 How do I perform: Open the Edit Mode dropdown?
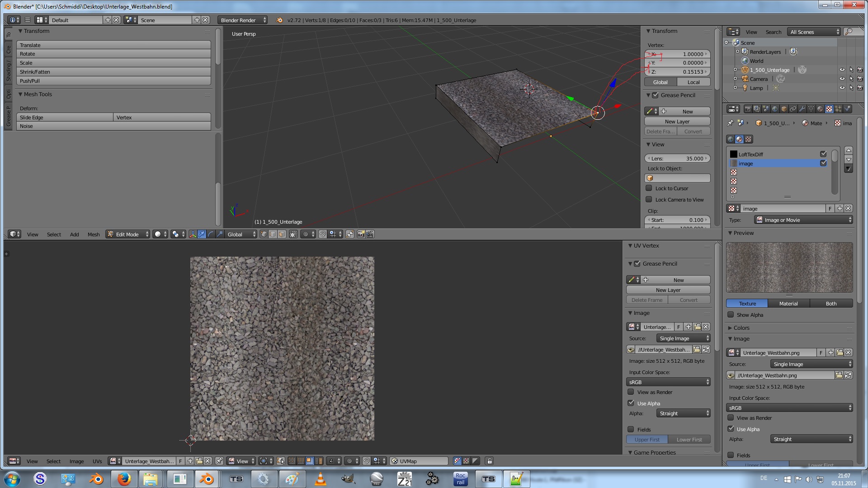(x=127, y=234)
